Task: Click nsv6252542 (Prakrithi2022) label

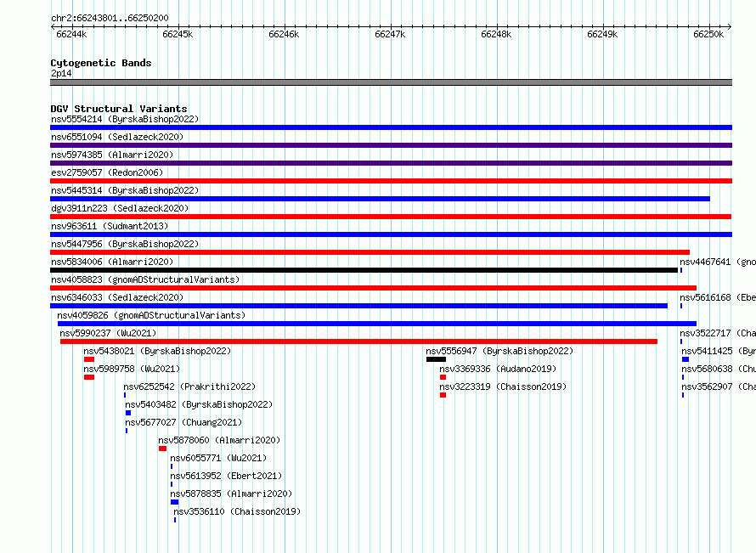Action: click(189, 387)
